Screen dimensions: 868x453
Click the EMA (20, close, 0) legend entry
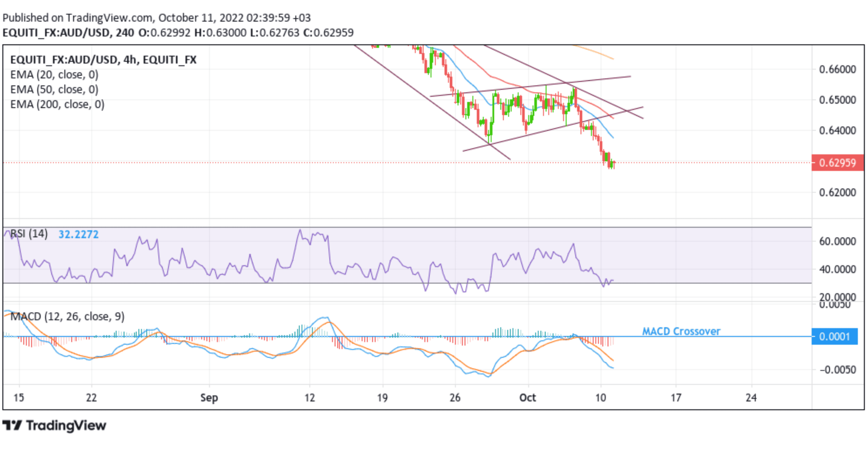(54, 74)
